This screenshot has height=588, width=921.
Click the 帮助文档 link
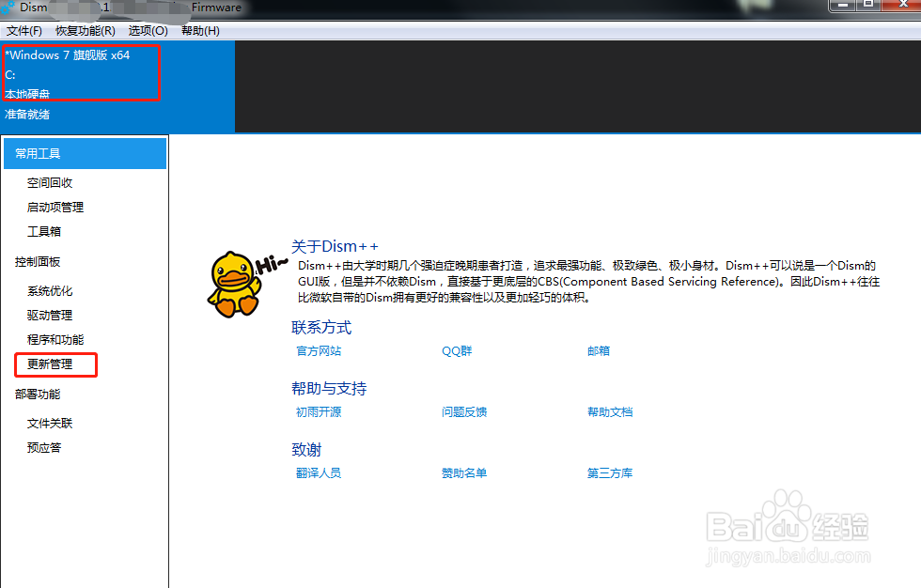click(x=610, y=412)
